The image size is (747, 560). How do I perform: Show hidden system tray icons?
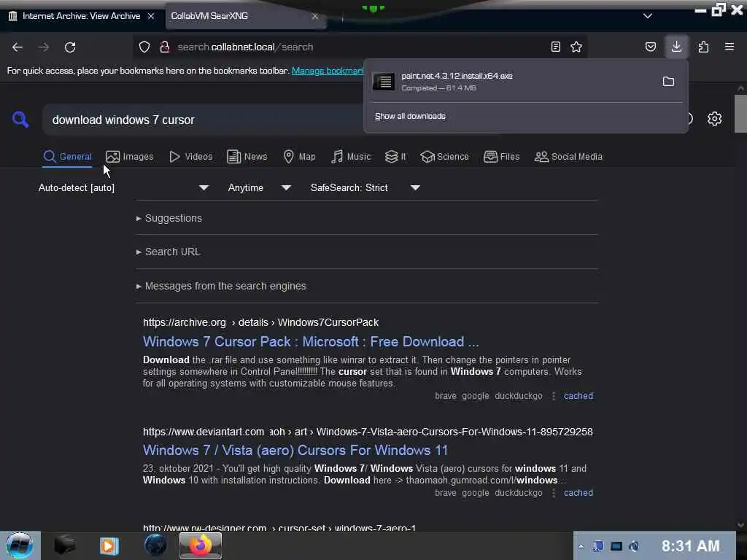click(x=581, y=546)
